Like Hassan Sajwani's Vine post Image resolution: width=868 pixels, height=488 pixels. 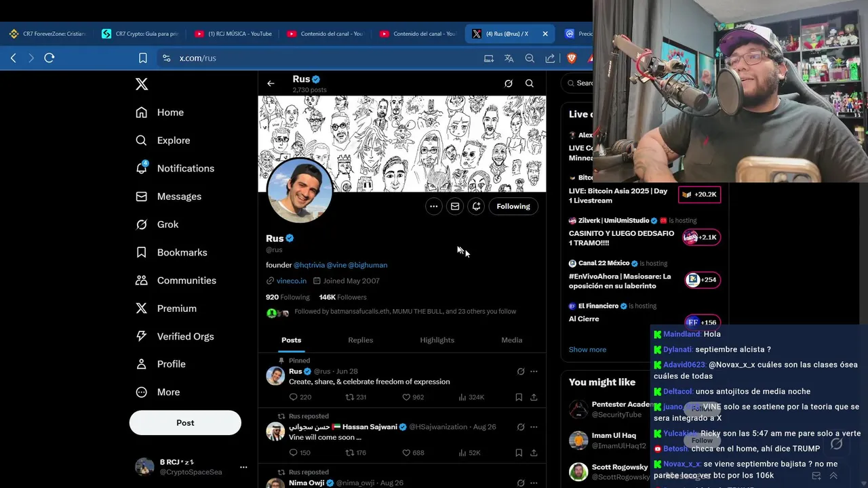(413, 453)
